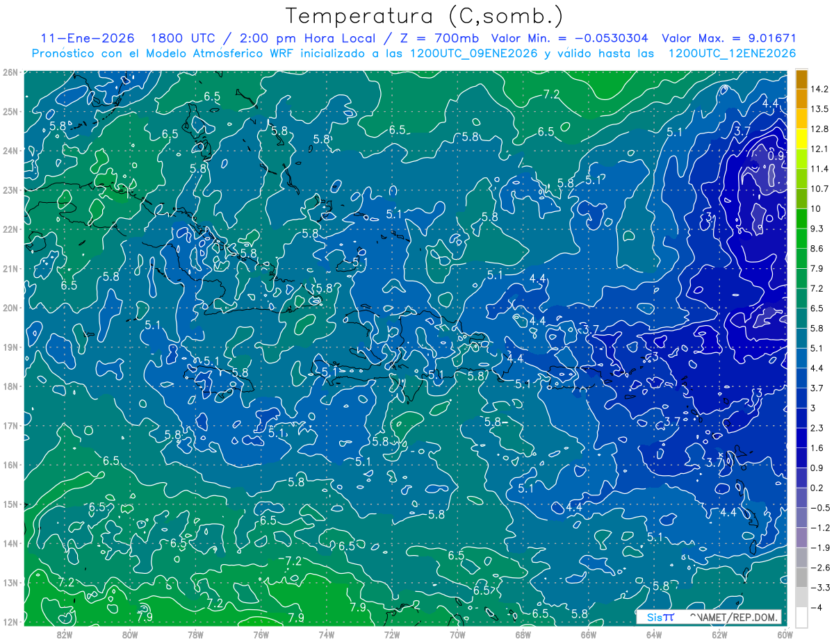This screenshot has height=644, width=834.
Task: Click the "12.8" colorbar value
Action: pos(819,129)
